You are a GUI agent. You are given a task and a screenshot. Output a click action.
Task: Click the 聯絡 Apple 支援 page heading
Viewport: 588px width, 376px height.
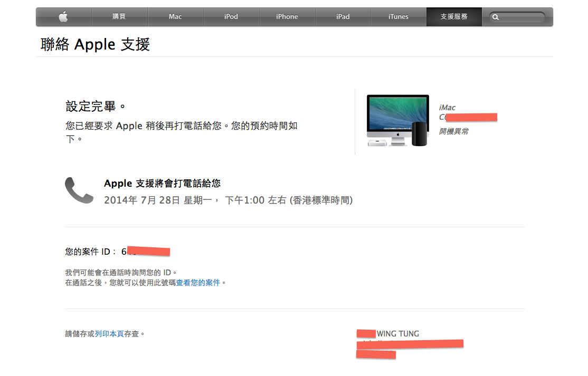click(95, 44)
